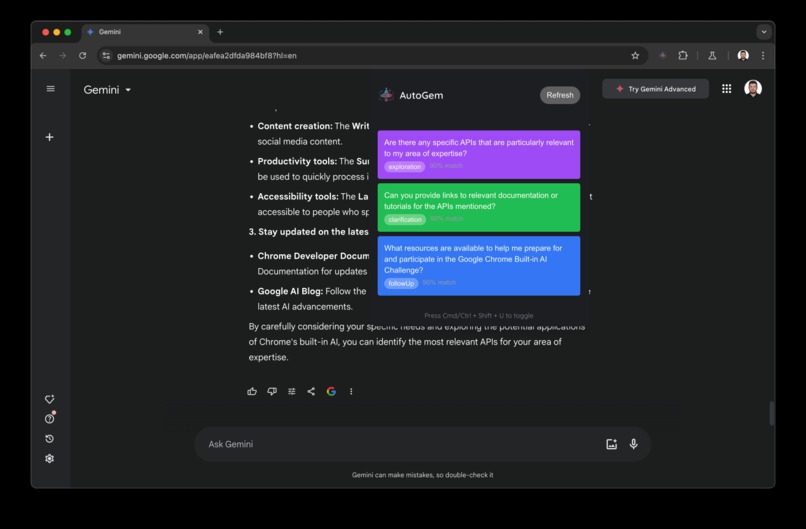
Task: Give thumbs down to the response
Action: (x=272, y=392)
